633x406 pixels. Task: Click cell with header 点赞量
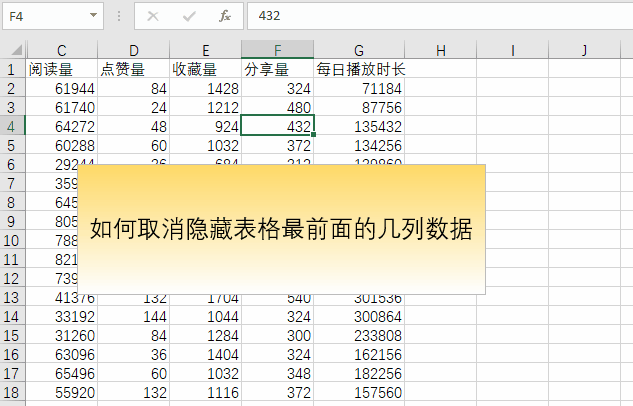click(134, 69)
